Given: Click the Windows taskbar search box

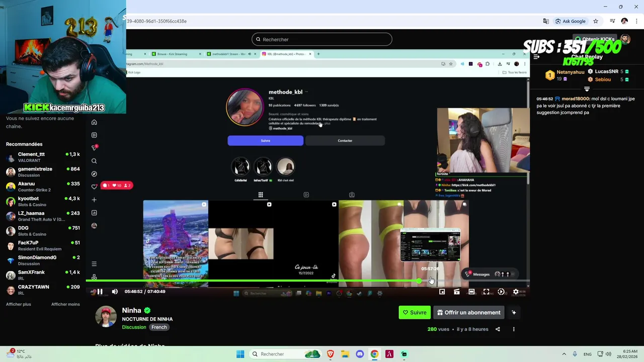Looking at the screenshot, I should click(x=286, y=354).
